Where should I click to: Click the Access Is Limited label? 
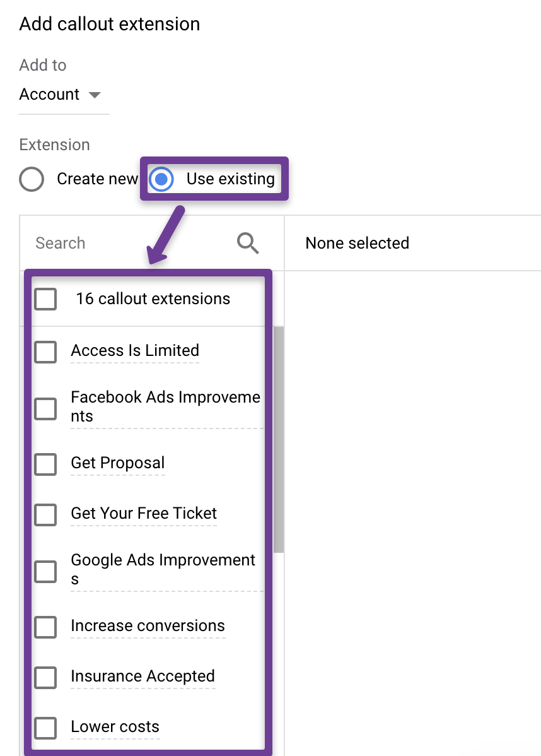[135, 350]
